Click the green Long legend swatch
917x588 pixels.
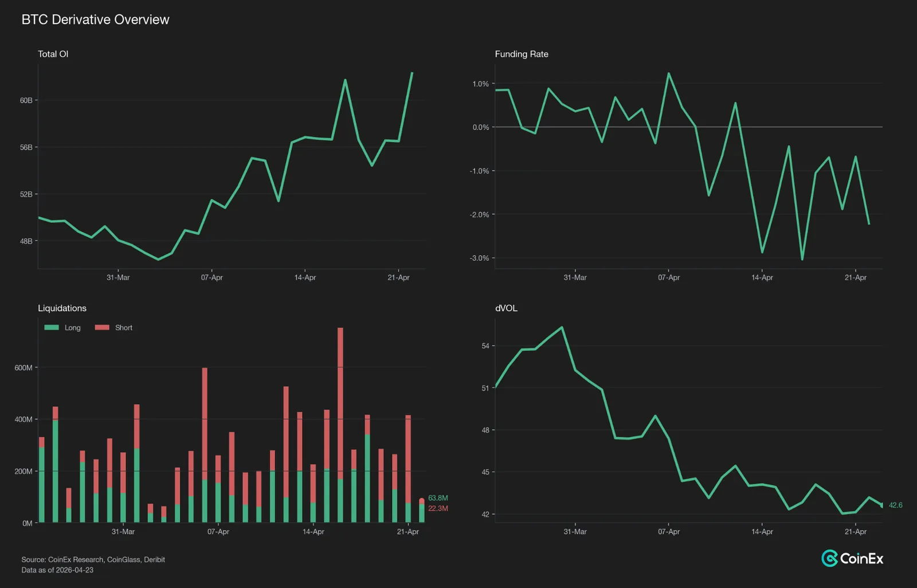pyautogui.click(x=52, y=328)
